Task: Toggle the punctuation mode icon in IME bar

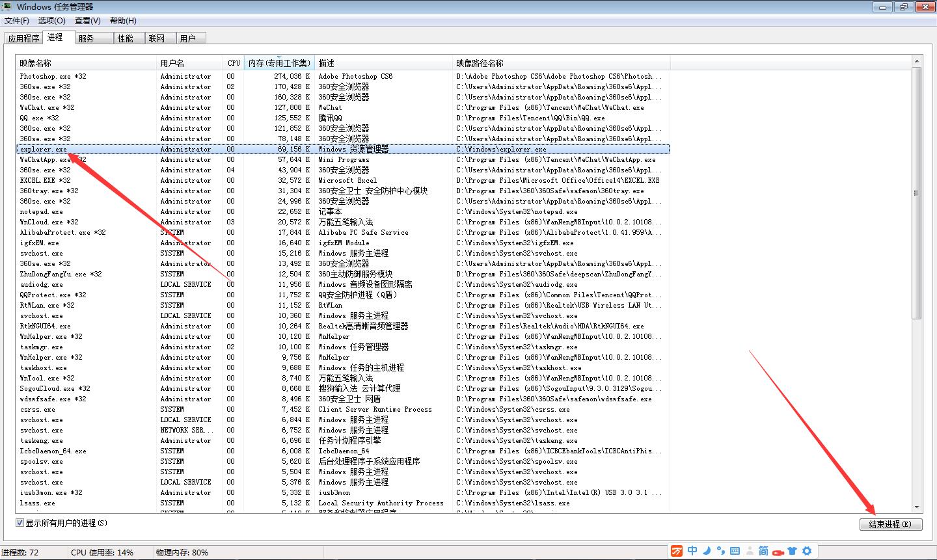Action: 720,552
